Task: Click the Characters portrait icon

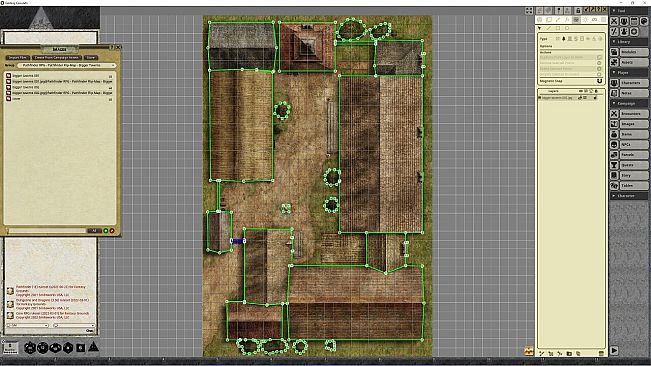Action: pyautogui.click(x=614, y=83)
